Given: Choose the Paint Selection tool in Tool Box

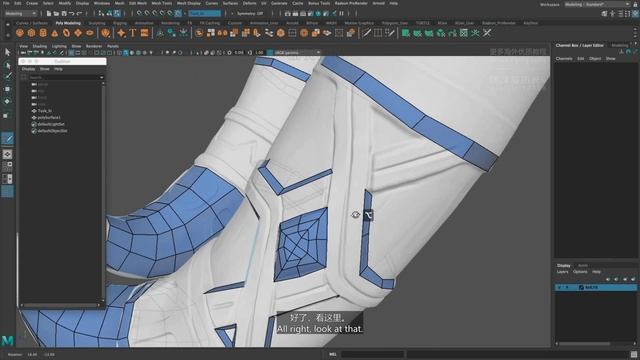Looking at the screenshot, I should coord(7,76).
